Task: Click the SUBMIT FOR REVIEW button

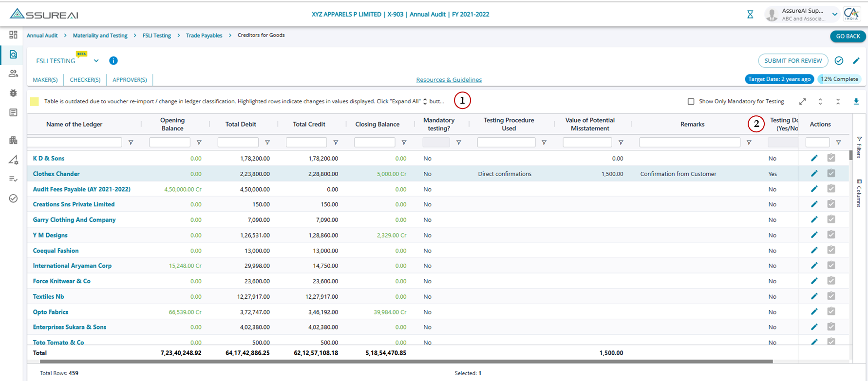Action: [793, 61]
